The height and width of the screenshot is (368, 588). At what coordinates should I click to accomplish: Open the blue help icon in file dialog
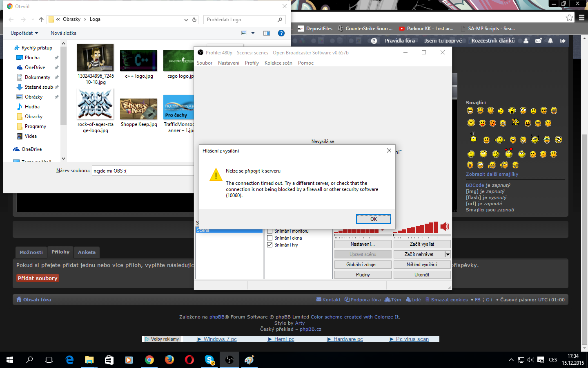pos(281,33)
